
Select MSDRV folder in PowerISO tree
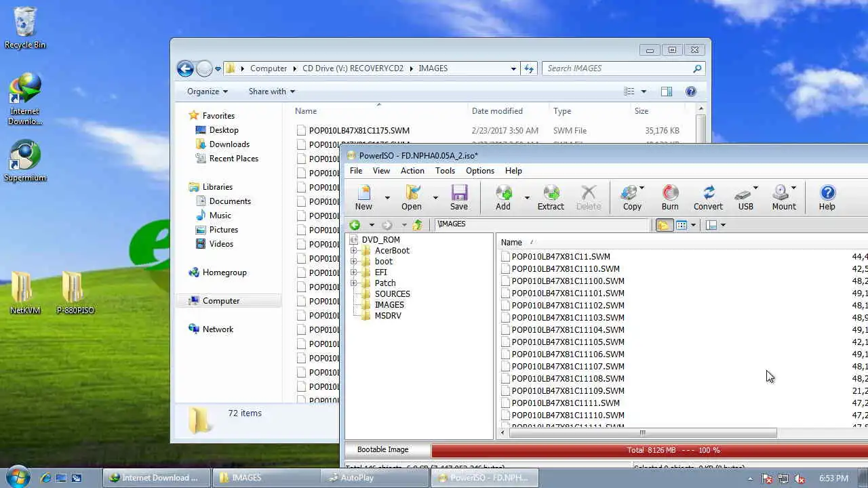point(388,316)
